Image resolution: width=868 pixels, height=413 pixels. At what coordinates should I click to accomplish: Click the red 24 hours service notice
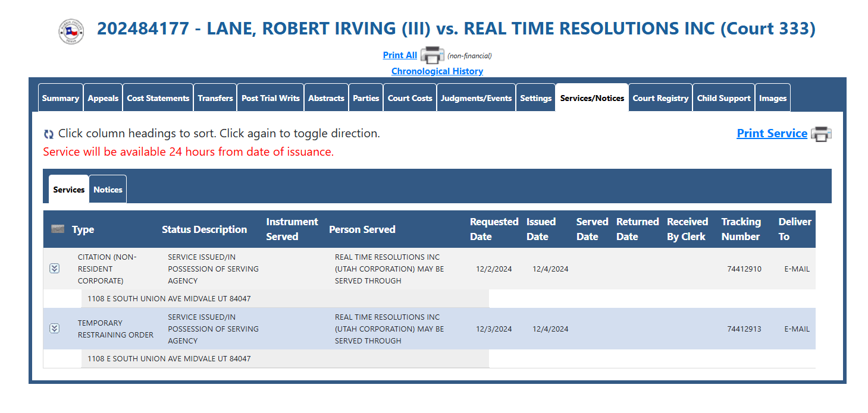[x=189, y=152]
